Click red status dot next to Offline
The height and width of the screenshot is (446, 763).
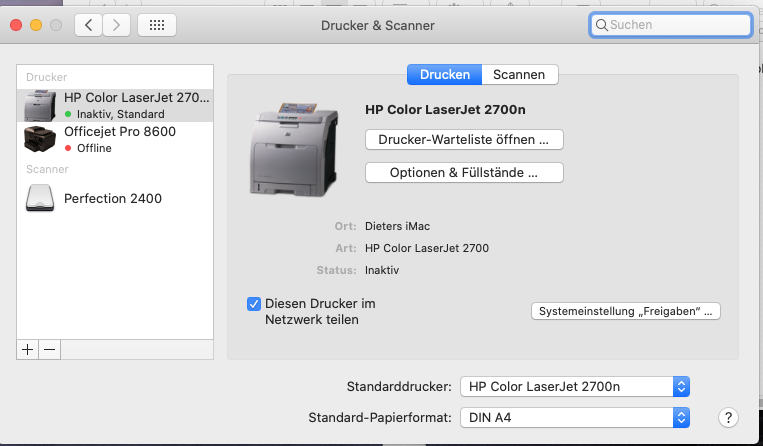pyautogui.click(x=68, y=148)
